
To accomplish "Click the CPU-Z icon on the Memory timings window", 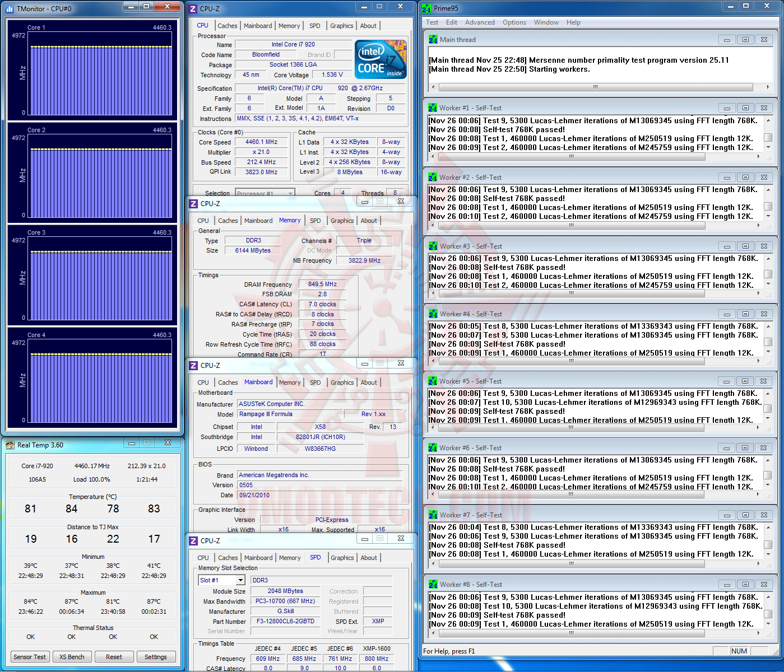I will 193,204.
